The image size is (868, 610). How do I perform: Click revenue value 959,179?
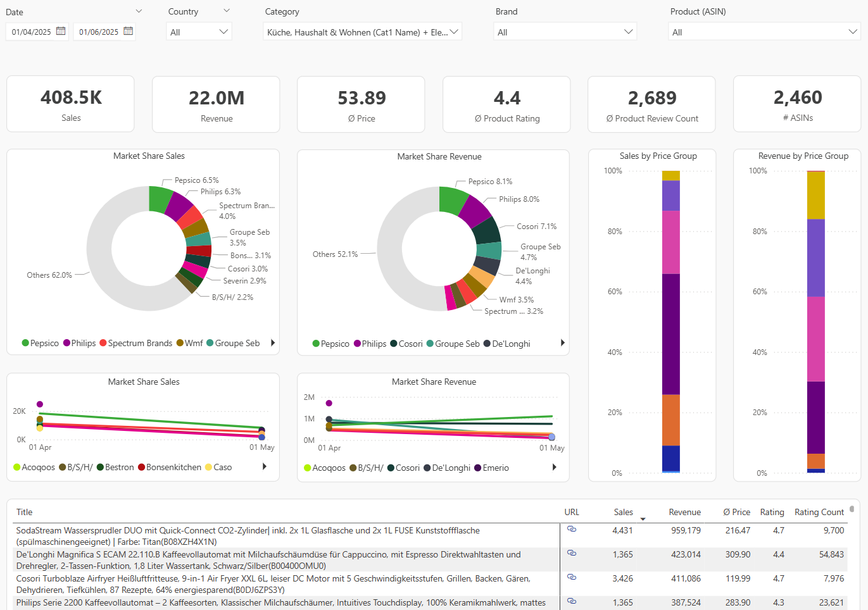(686, 530)
